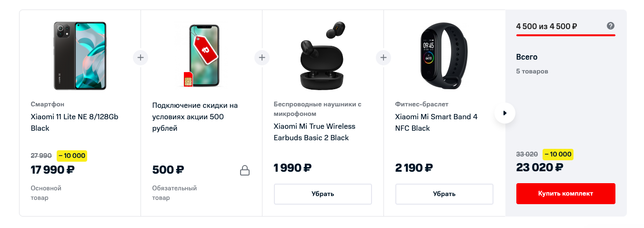Click the red 4 500 progress bar
The image size is (644, 228).
[565, 35]
